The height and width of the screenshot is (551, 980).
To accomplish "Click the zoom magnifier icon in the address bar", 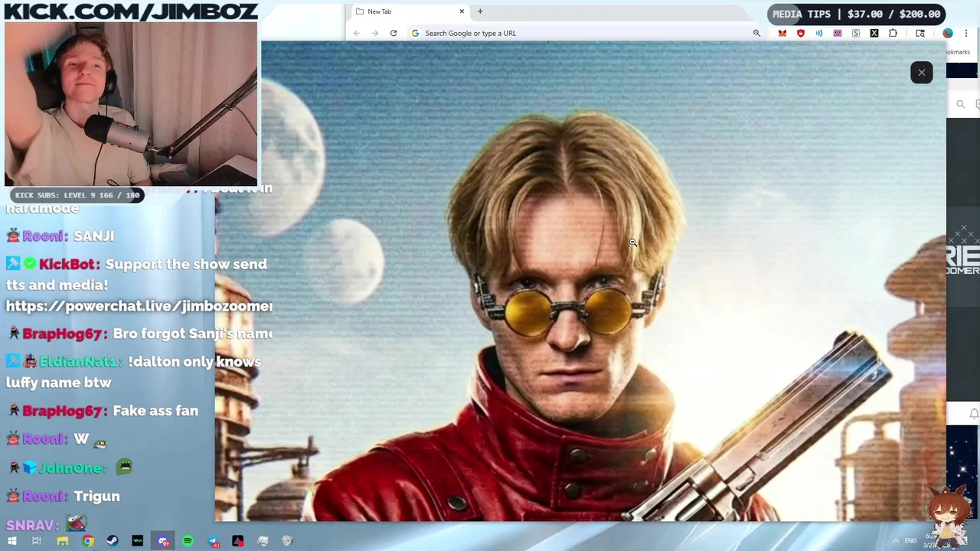I will pos(756,33).
